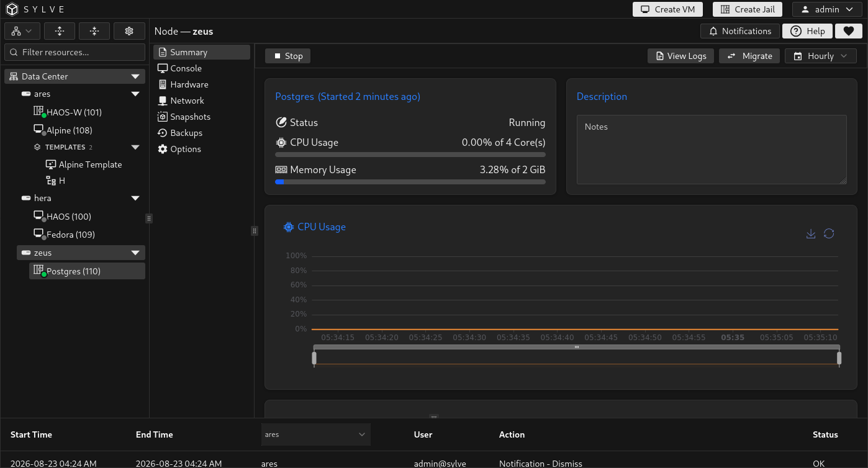Viewport: 868px width, 468px height.
Task: Refresh the CPU Usage chart
Action: pyautogui.click(x=829, y=234)
